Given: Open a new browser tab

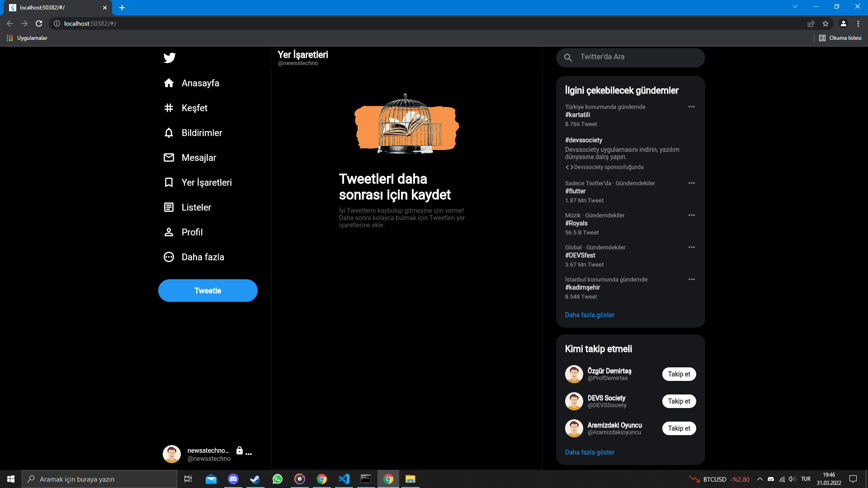Looking at the screenshot, I should [x=122, y=8].
